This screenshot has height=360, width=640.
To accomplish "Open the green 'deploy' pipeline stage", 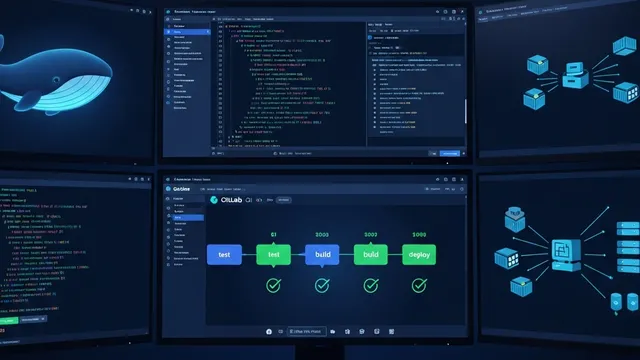I will tap(419, 254).
